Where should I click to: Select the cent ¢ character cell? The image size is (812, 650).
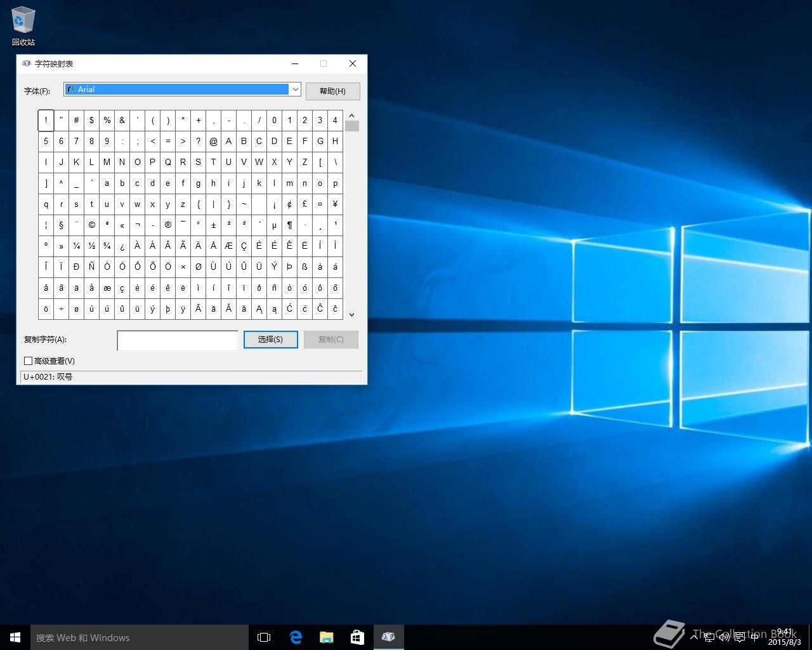289,204
